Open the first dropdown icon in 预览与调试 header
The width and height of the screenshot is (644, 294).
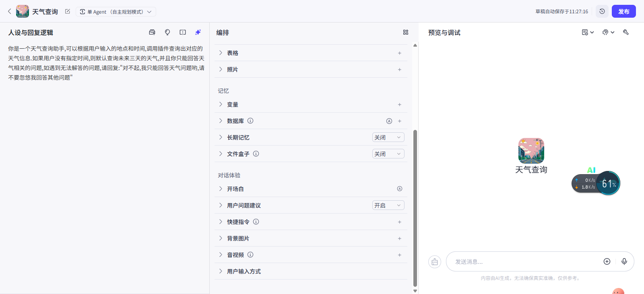click(x=588, y=32)
